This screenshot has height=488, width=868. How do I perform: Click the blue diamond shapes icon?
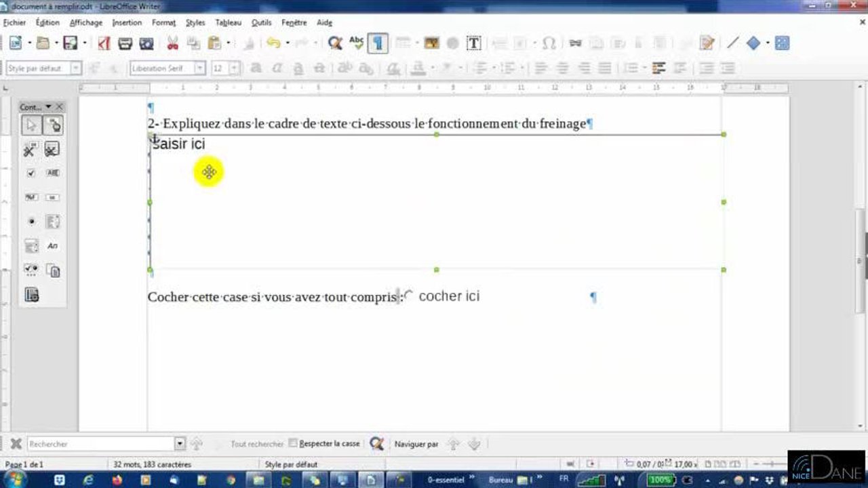[753, 43]
